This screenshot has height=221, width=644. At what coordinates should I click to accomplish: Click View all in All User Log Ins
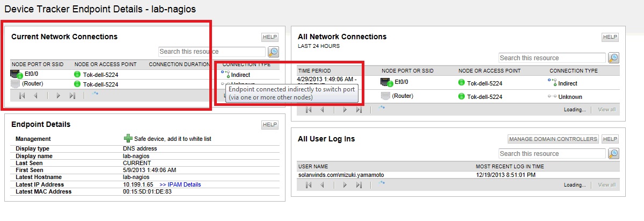(x=607, y=185)
